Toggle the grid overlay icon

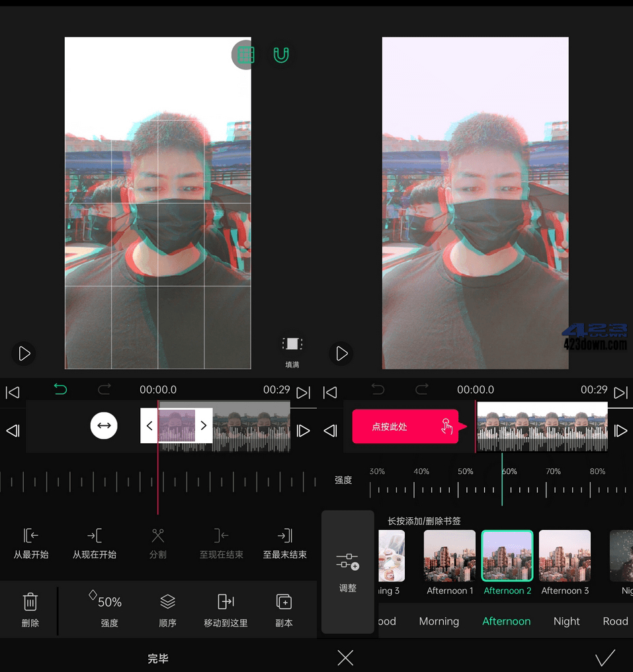click(245, 55)
